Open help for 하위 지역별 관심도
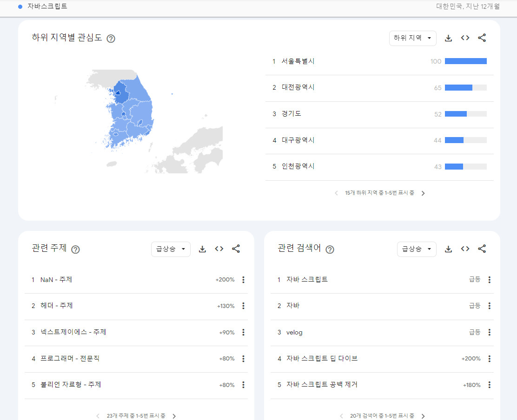Screen dimensions: 517x420 pyautogui.click(x=111, y=39)
